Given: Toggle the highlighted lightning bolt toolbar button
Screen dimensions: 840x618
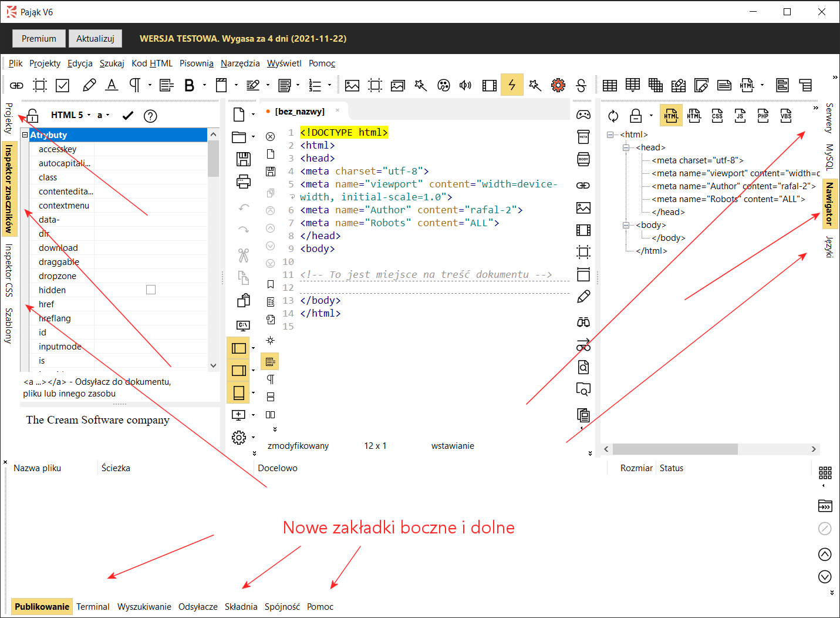Looking at the screenshot, I should tap(512, 85).
